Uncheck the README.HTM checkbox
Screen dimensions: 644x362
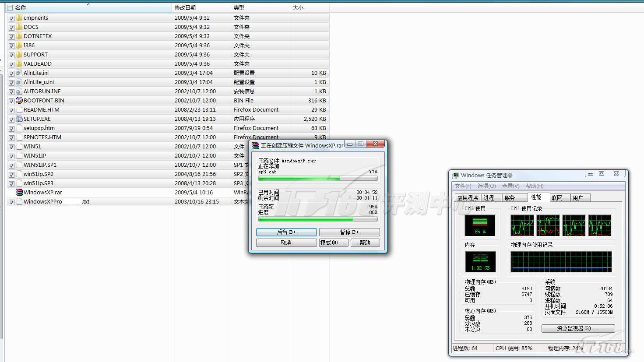click(x=11, y=110)
